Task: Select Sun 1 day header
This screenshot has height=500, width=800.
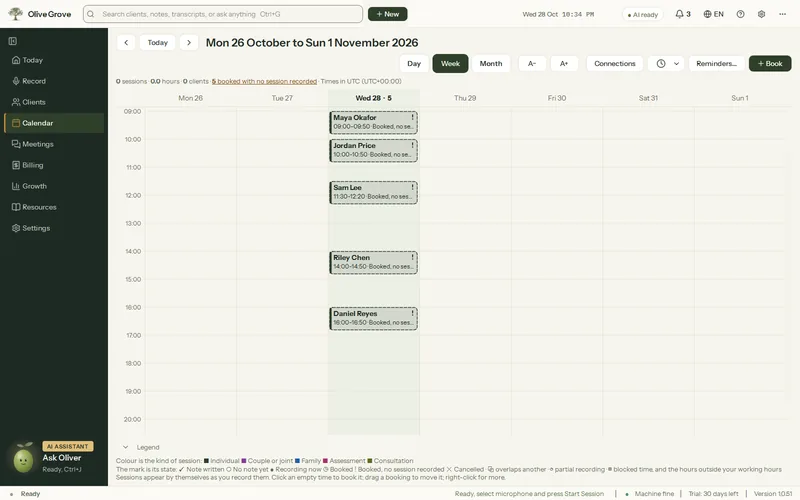Action: coord(740,98)
